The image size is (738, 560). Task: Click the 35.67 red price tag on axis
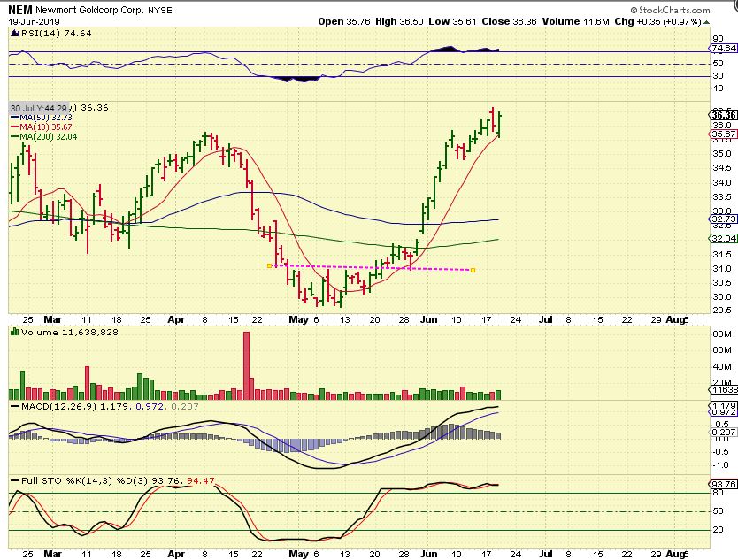[x=724, y=134]
